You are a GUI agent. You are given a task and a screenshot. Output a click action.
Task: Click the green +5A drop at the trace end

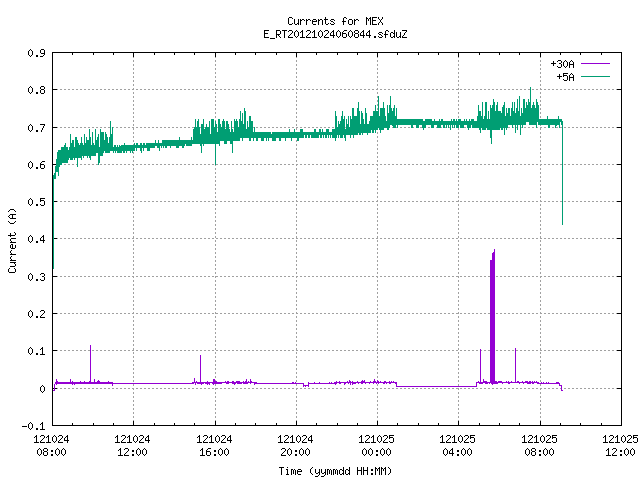[x=562, y=173]
